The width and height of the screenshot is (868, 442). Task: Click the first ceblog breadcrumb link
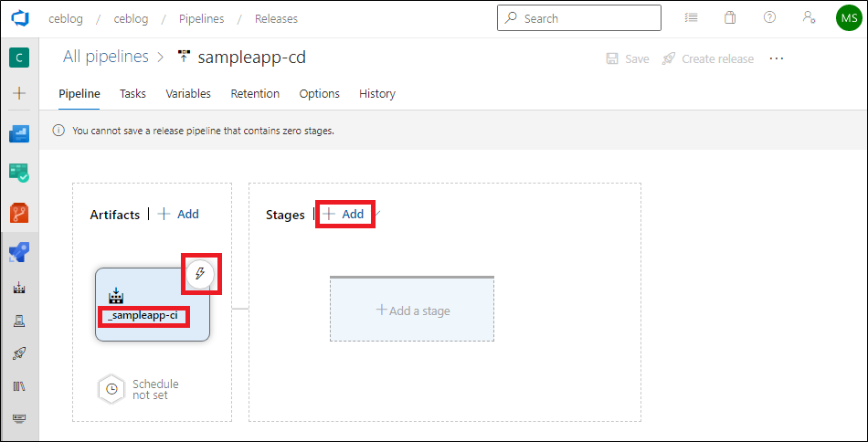tap(66, 19)
